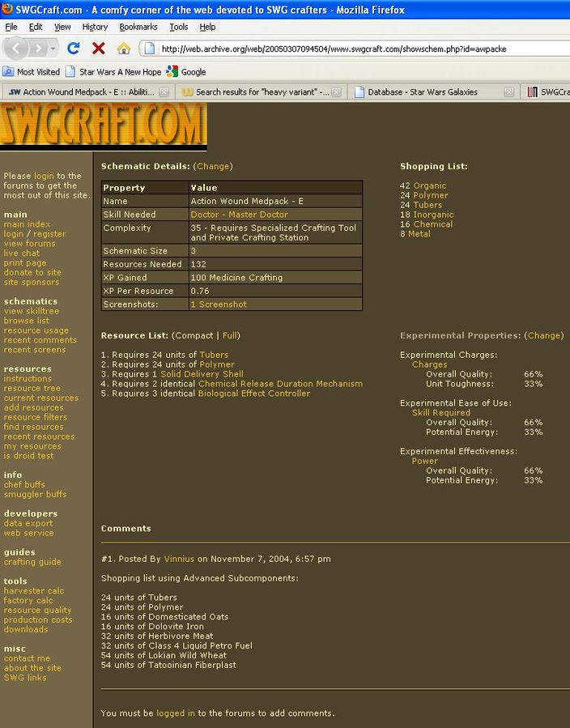View the 1 Screenshot link
This screenshot has height=728, width=570.
point(219,304)
